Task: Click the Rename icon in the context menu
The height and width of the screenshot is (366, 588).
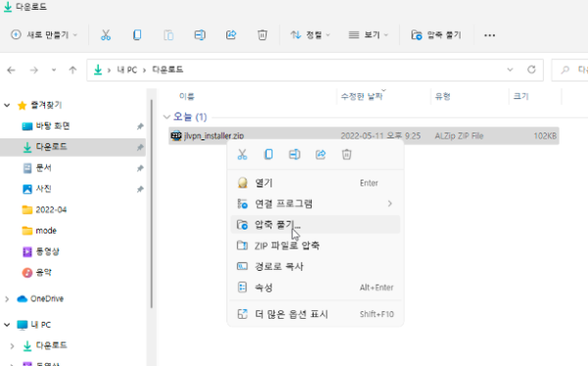Action: [x=294, y=154]
